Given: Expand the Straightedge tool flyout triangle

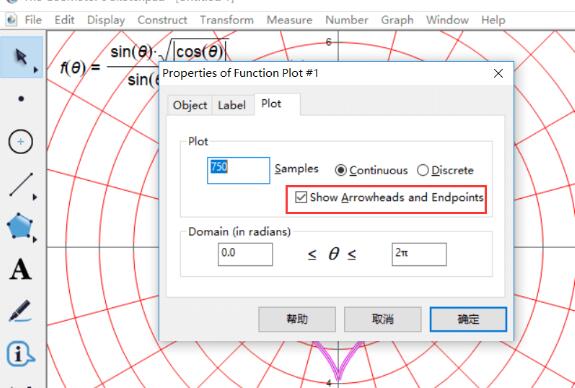Looking at the screenshot, I should (35, 197).
